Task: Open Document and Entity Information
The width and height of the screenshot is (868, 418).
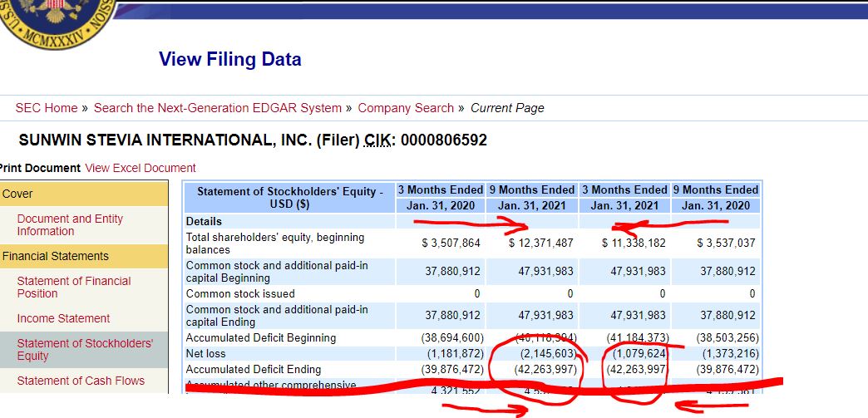Action: 70,224
